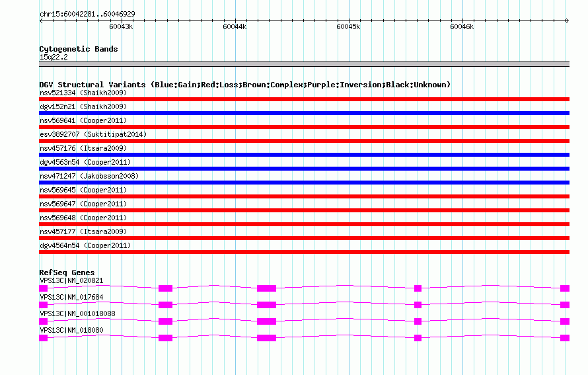Select the red nsv569647 loss bar
The height and width of the screenshot is (375, 588).
[x=304, y=210]
